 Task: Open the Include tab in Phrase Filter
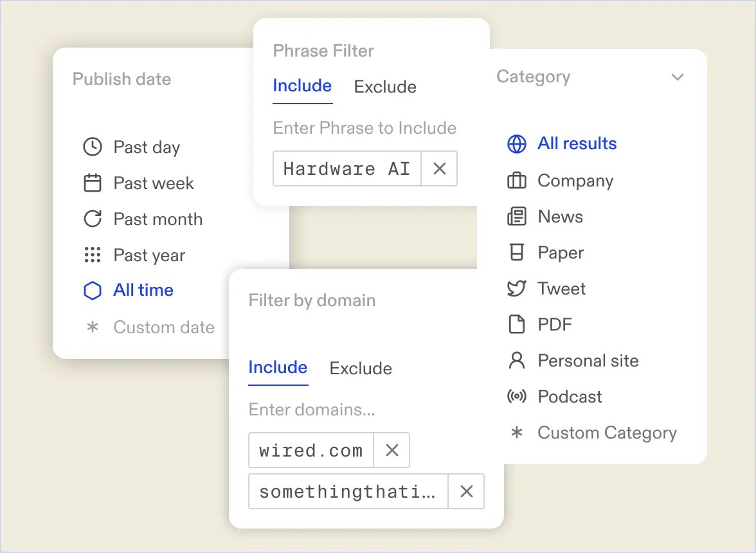pyautogui.click(x=302, y=86)
